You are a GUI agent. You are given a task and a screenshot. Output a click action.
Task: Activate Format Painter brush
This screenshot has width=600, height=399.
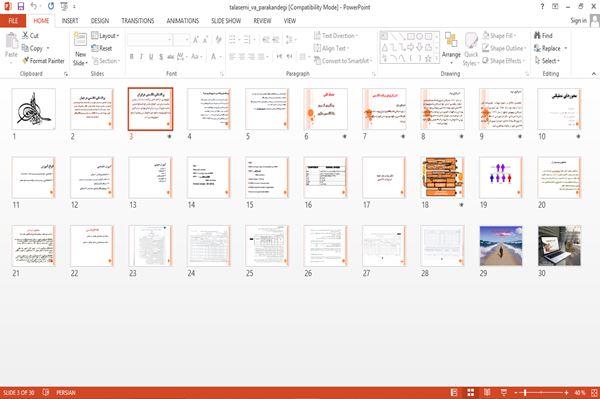pyautogui.click(x=43, y=60)
